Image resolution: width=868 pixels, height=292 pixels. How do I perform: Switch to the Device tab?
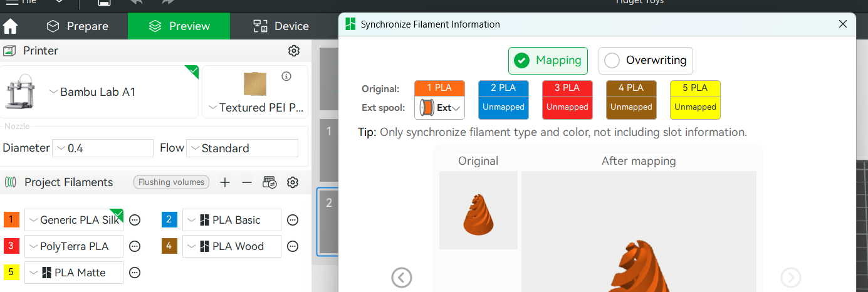tap(281, 26)
